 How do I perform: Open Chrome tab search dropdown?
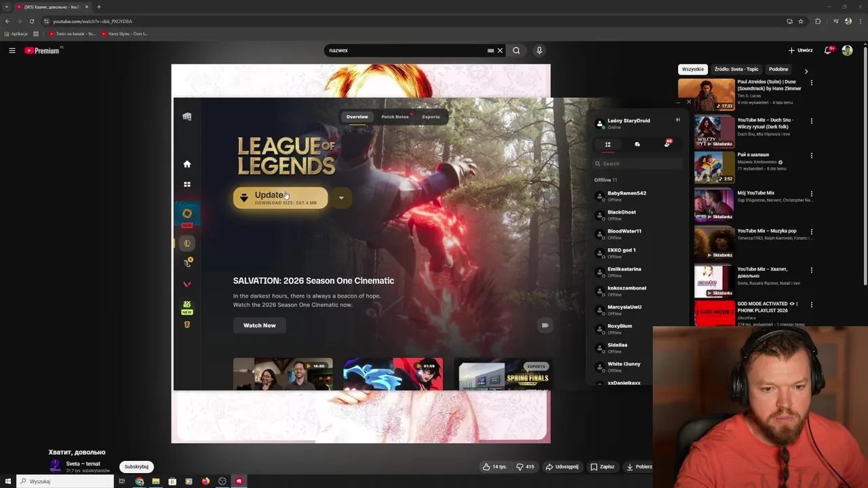(7, 7)
